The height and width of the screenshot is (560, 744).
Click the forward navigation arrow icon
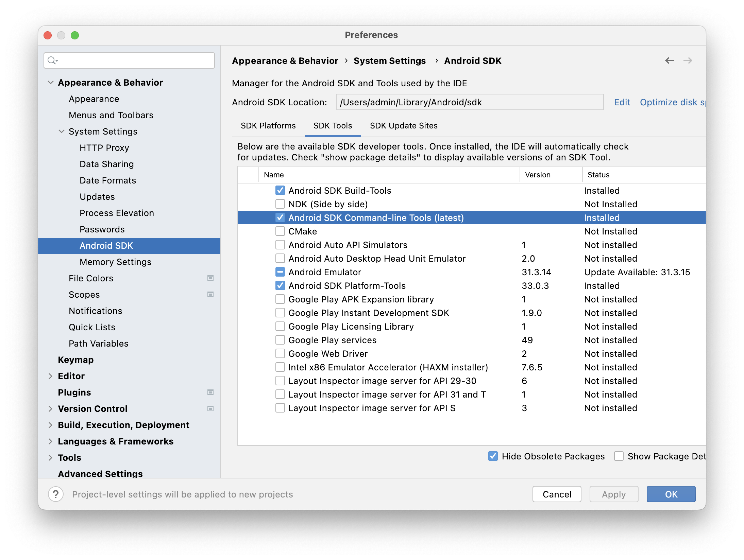688,60
